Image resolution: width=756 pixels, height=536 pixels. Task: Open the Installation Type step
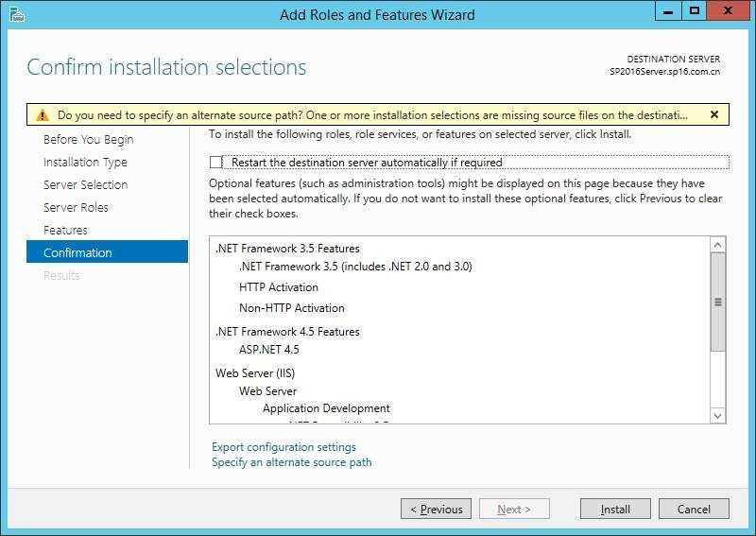85,162
